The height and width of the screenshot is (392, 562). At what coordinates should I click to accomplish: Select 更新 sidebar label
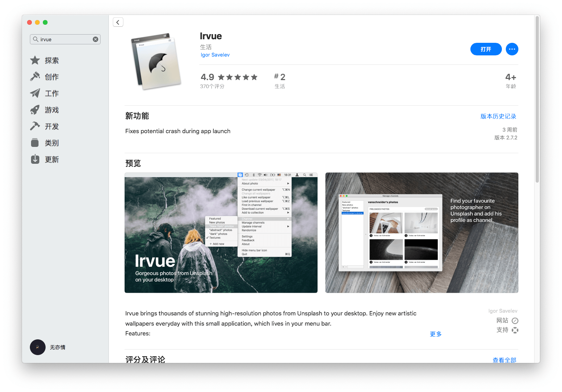tap(52, 159)
